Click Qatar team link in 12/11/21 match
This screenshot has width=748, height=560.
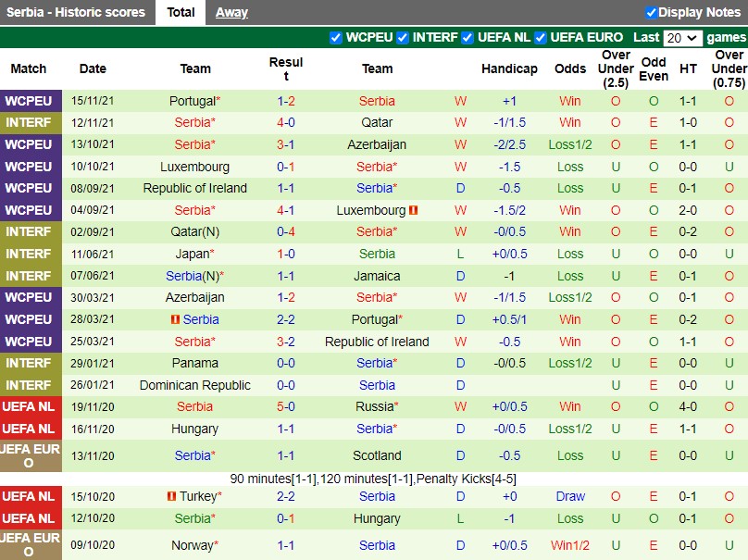[x=377, y=122]
